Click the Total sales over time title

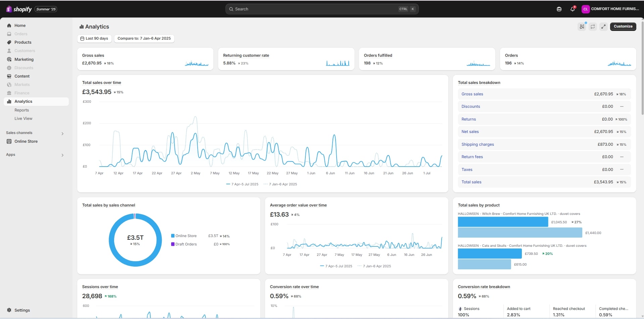click(x=102, y=83)
